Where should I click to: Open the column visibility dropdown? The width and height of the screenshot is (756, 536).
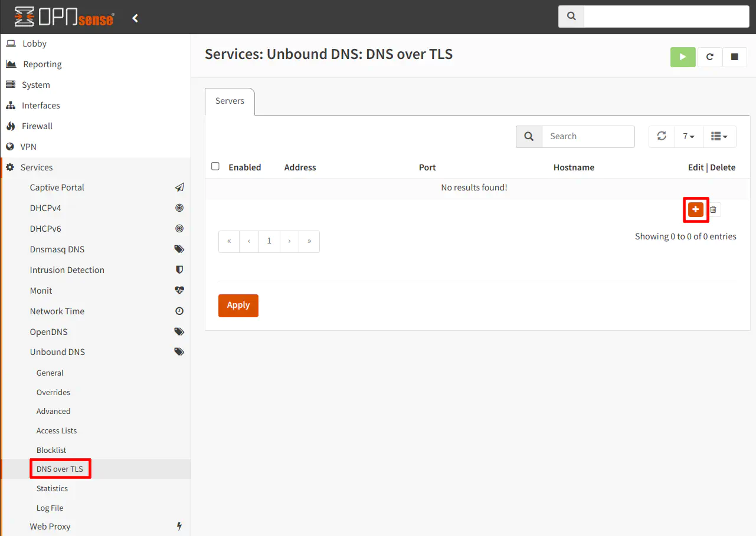click(x=719, y=136)
